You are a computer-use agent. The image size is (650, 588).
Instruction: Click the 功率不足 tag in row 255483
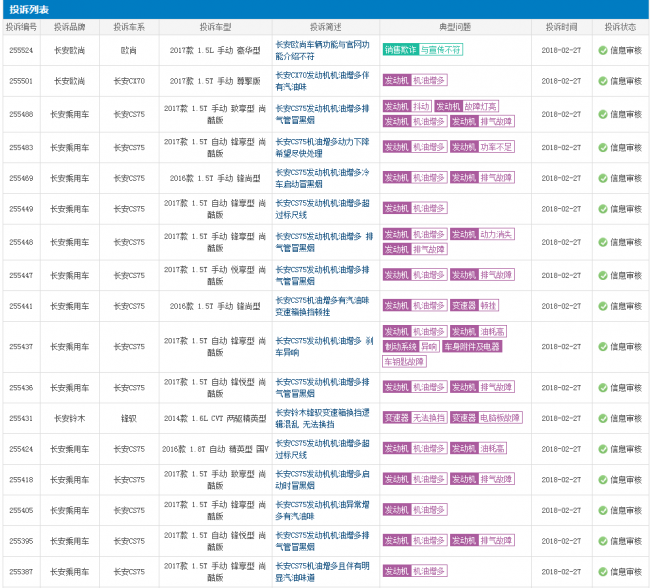496,148
